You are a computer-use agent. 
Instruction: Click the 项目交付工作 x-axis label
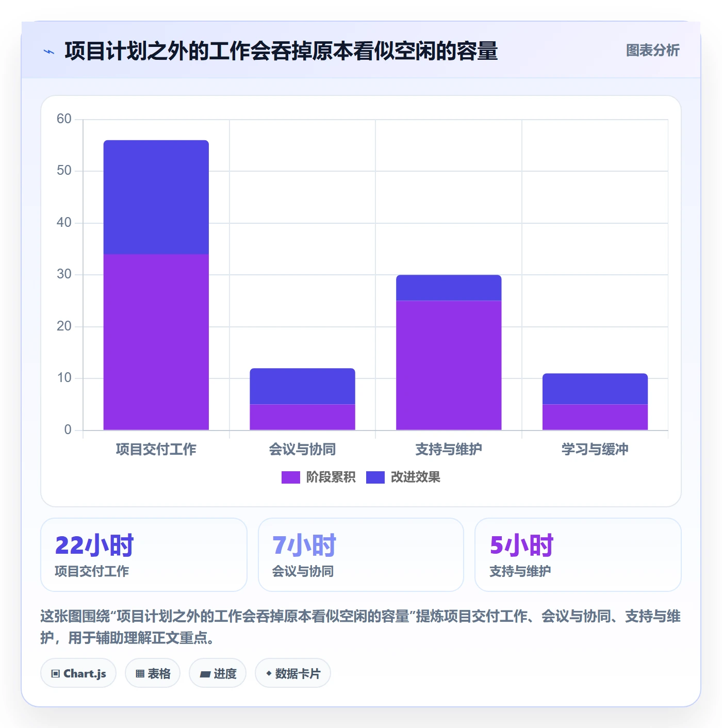[156, 450]
